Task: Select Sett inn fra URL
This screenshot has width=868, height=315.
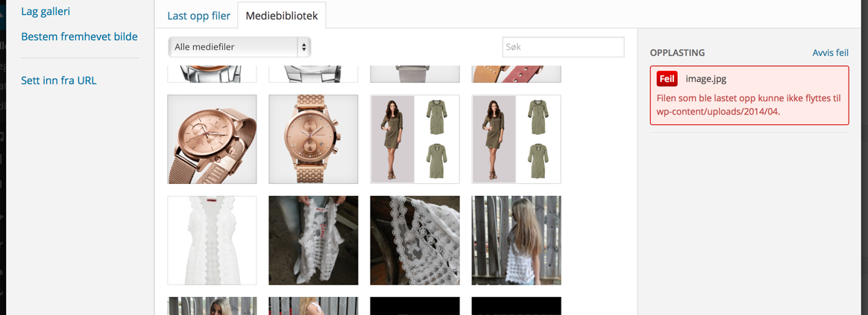Action: [59, 80]
